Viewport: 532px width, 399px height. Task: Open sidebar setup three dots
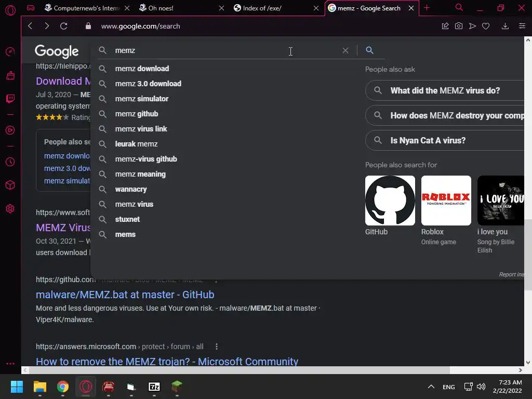click(10, 363)
